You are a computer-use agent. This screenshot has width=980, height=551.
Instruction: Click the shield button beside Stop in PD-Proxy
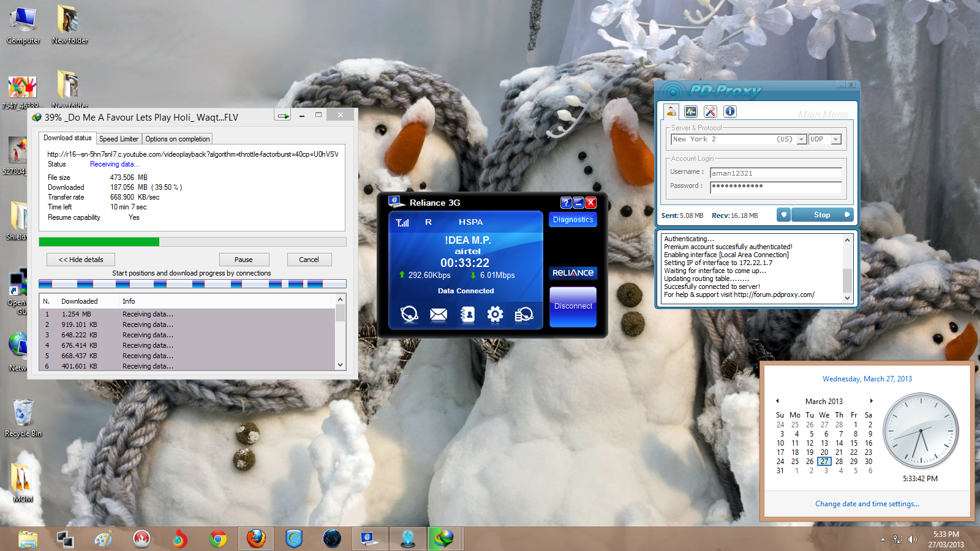(783, 215)
